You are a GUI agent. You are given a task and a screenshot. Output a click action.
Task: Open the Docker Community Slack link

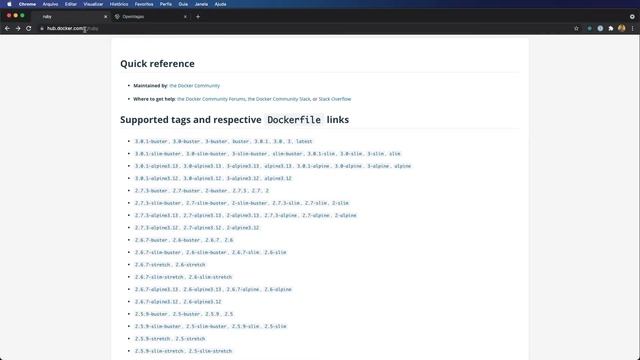click(x=279, y=99)
